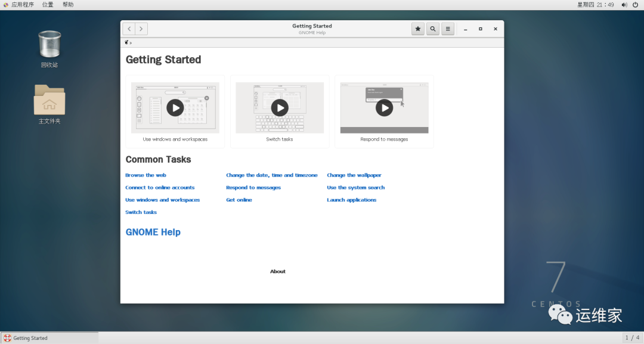Click the 1 / 4 workspace switcher

[x=633, y=338]
